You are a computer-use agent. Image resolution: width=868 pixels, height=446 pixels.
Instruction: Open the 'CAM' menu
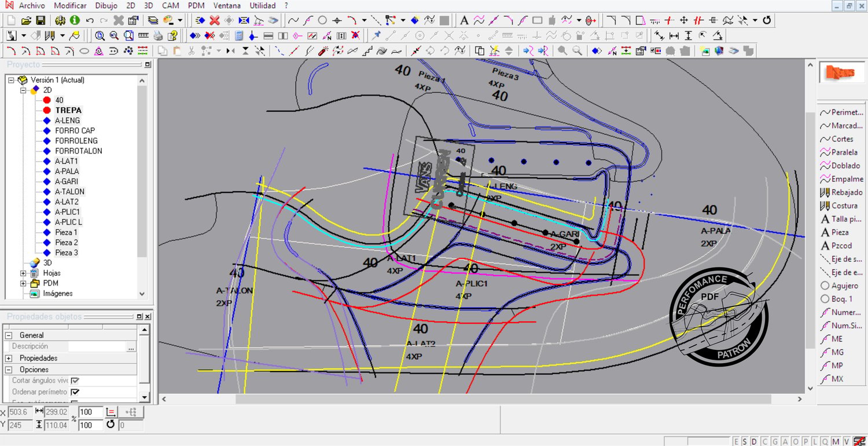pos(171,6)
